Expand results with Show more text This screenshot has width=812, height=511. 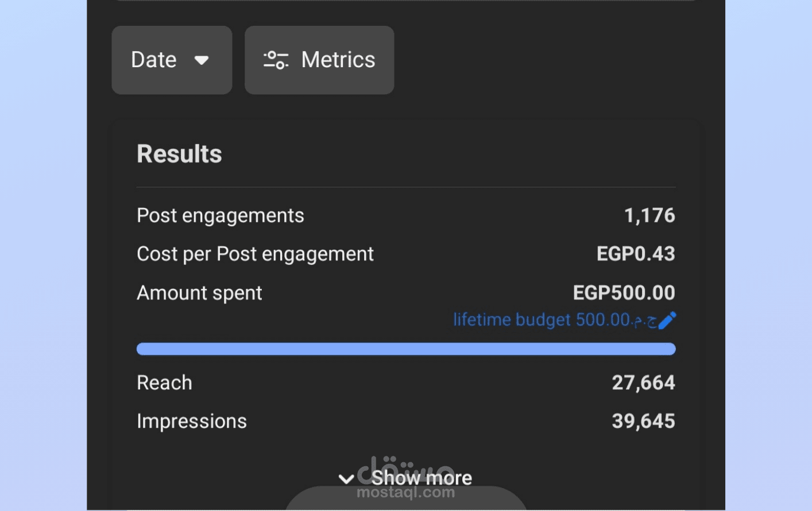point(422,478)
